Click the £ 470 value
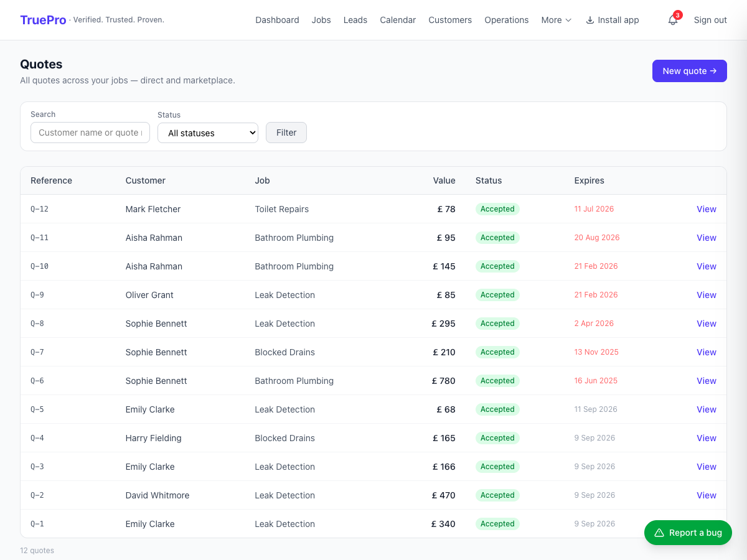Viewport: 747px width, 560px height. (444, 495)
